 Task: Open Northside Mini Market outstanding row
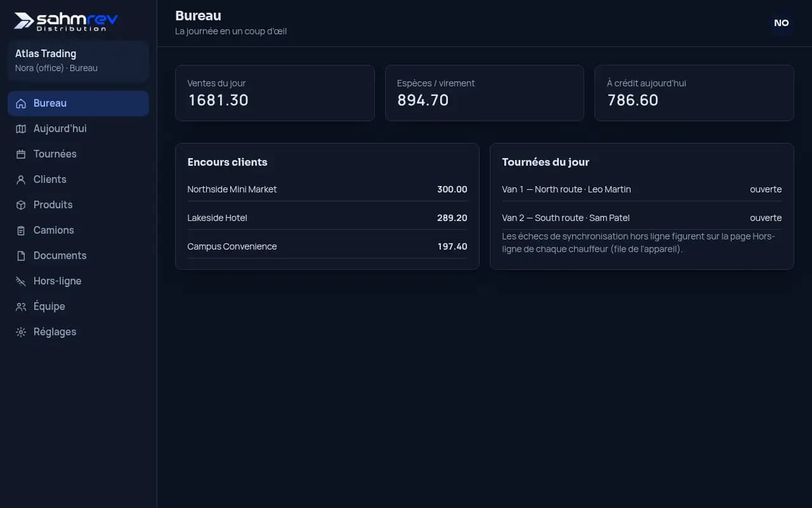point(327,189)
